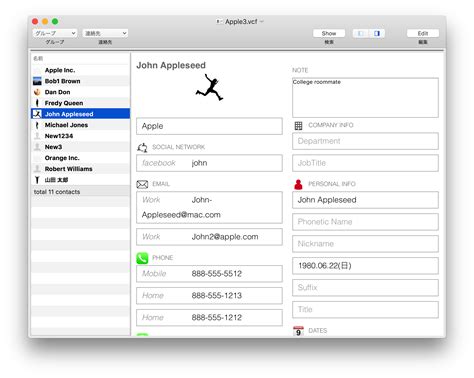Click the Home 888-555-1212 field
This screenshot has width=474, height=378.
pyautogui.click(x=209, y=318)
